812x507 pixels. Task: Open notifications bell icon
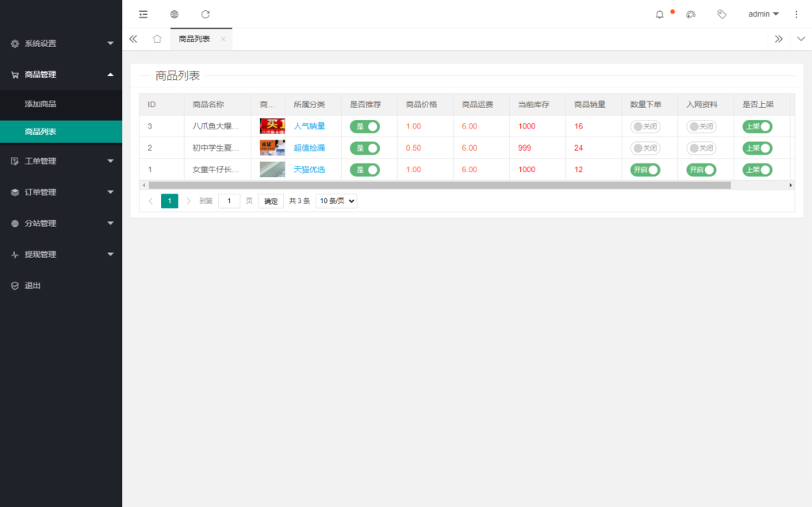click(x=660, y=14)
